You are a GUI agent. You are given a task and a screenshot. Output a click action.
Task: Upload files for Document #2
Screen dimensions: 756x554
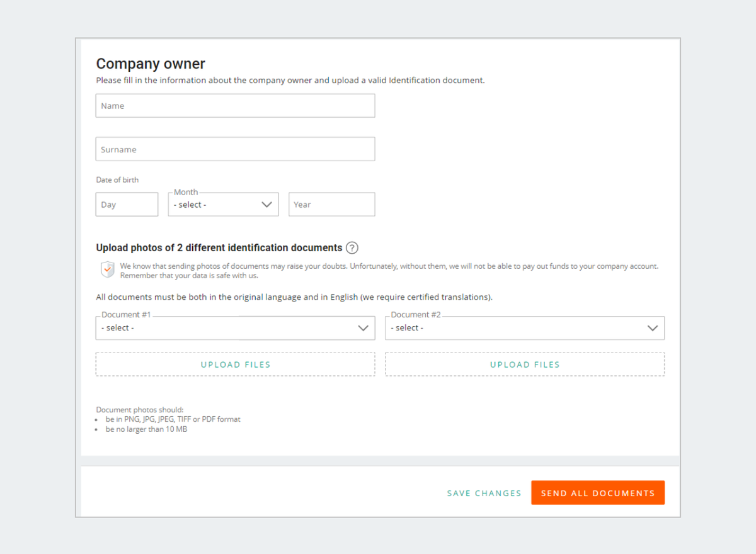click(x=525, y=365)
